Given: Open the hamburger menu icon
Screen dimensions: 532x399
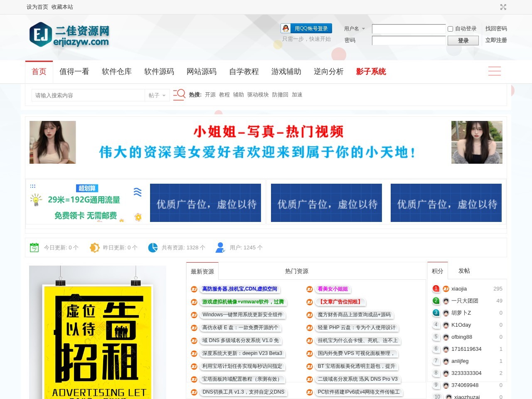Looking at the screenshot, I should click(494, 71).
